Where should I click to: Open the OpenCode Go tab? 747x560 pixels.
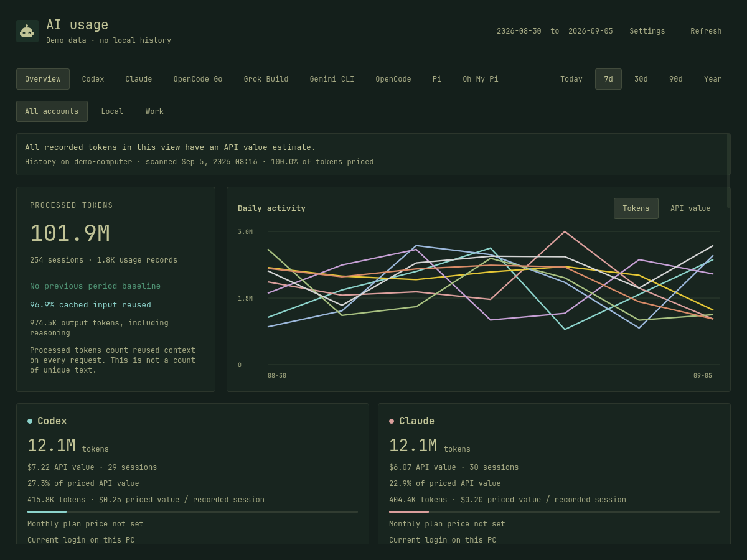[x=198, y=79]
